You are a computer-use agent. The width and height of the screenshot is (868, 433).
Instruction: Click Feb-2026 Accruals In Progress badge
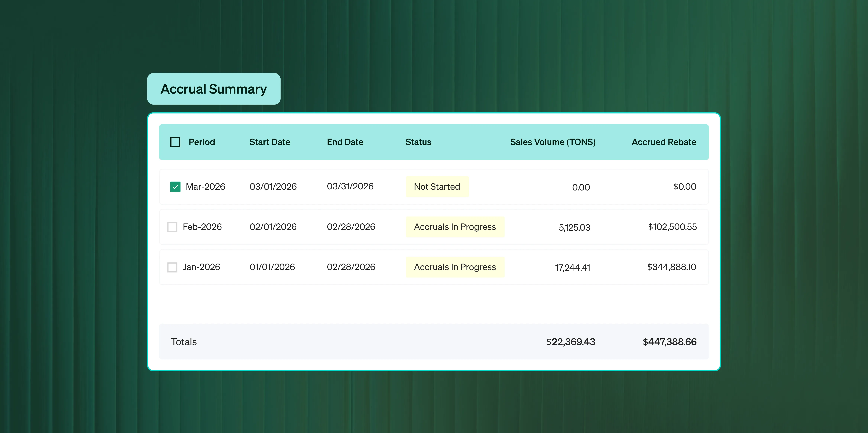click(455, 227)
